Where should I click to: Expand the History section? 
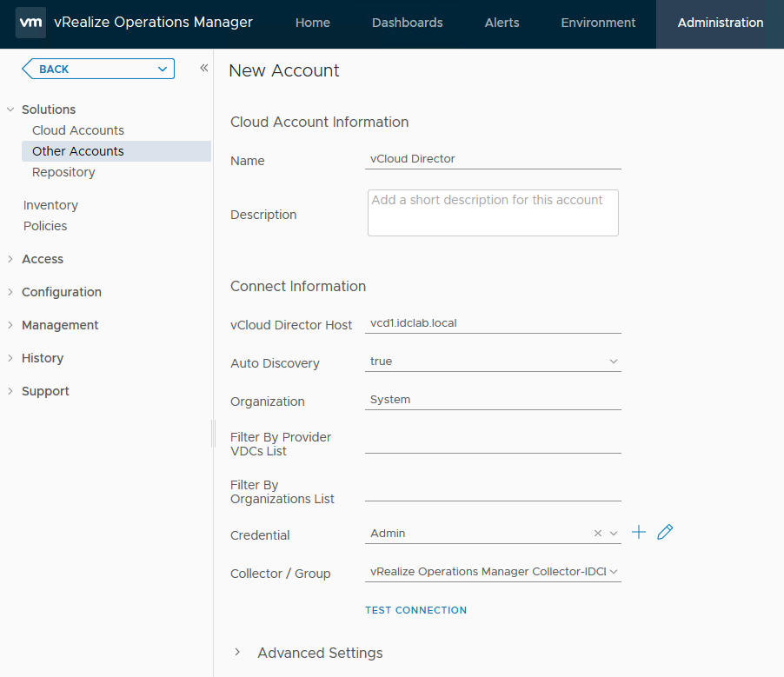click(10, 358)
